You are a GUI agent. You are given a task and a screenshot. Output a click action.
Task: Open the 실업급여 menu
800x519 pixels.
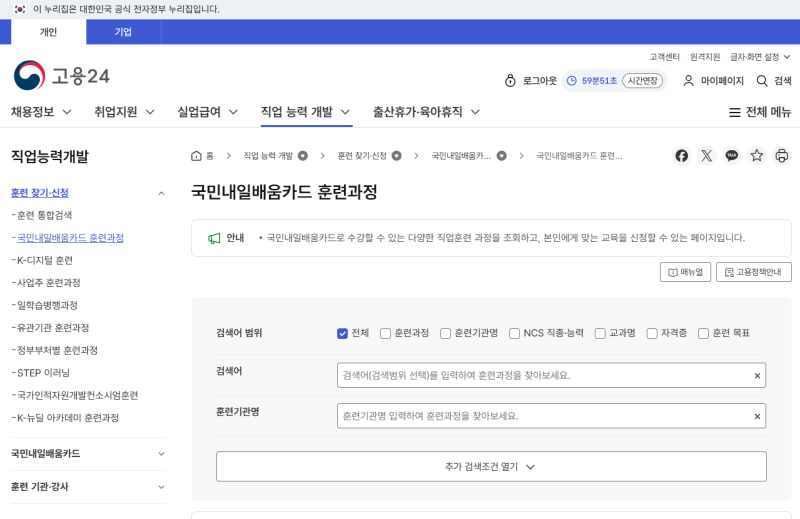208,112
